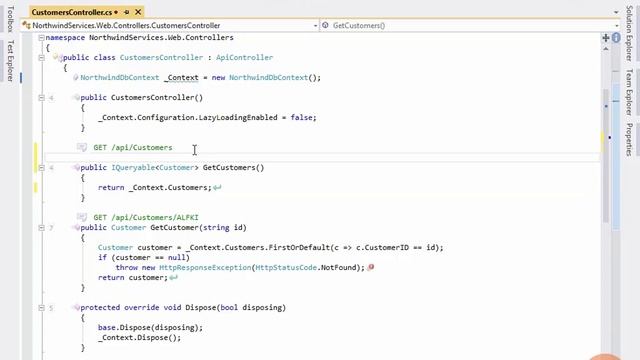Click the GET /api/Customers/ALFKI comment text
The height and width of the screenshot is (360, 640).
[x=146, y=217]
